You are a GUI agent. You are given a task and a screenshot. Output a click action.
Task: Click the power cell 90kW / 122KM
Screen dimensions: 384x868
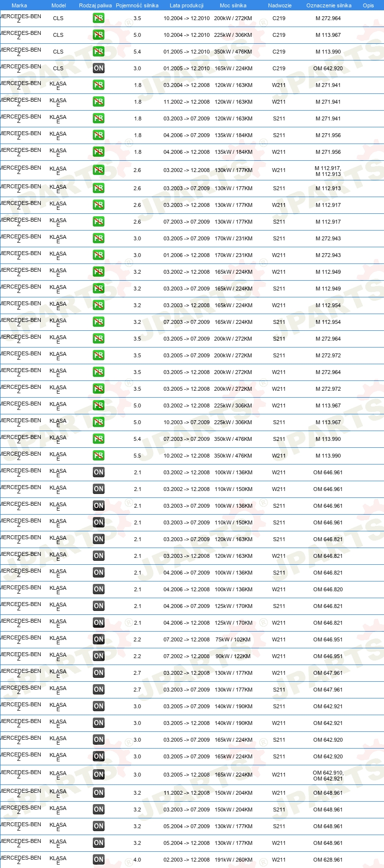click(233, 656)
